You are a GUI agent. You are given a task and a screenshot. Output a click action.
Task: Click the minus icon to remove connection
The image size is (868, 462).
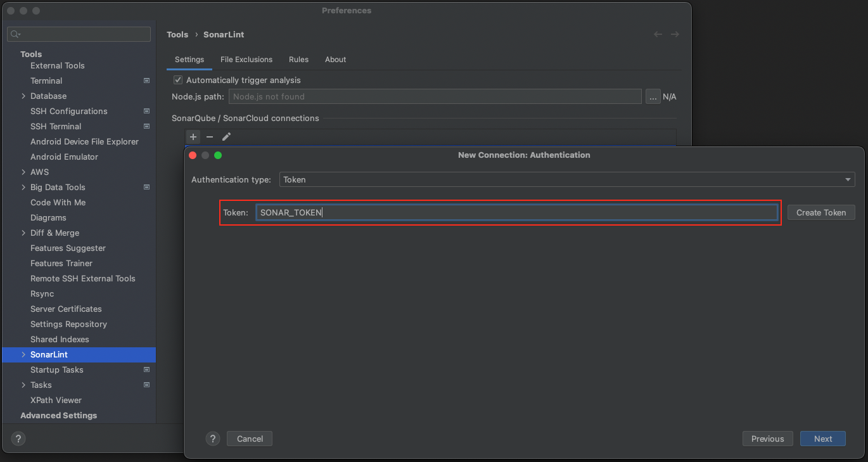[210, 137]
